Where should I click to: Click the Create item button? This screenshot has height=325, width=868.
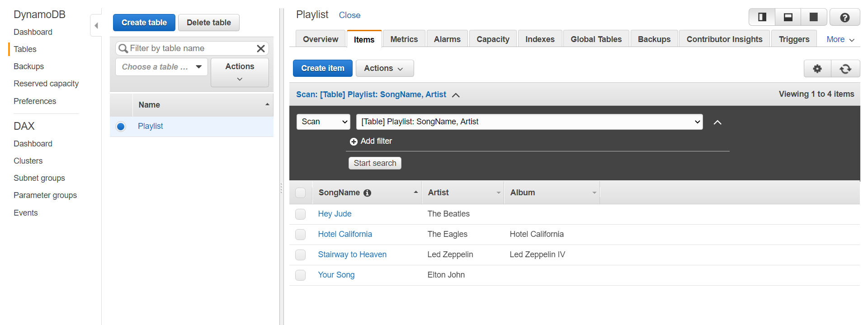(x=323, y=68)
